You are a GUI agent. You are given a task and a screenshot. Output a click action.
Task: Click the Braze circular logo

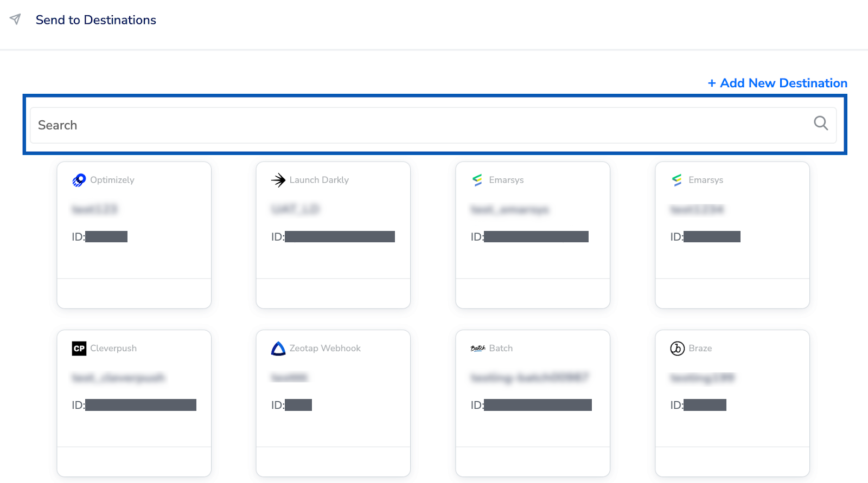pos(678,349)
